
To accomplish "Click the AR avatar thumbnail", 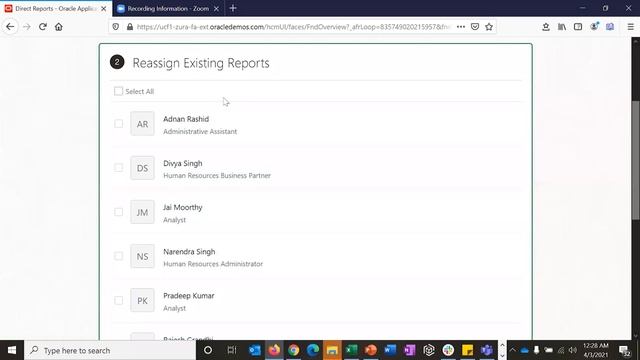I will point(142,124).
